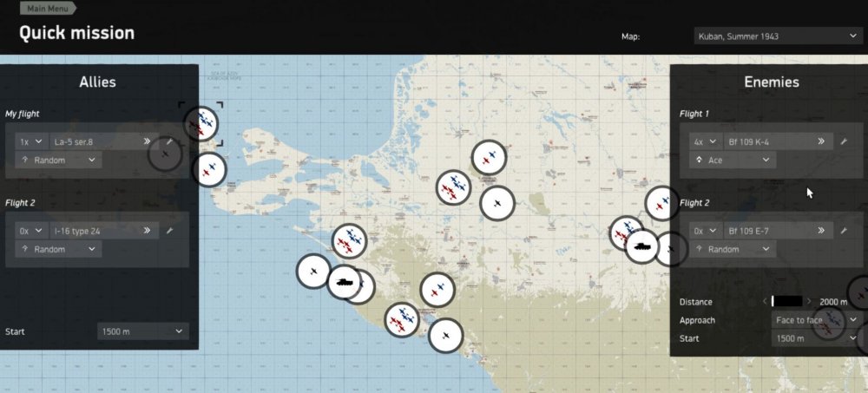Select the duel marker beside enemy Flight 2 label

coord(662,203)
